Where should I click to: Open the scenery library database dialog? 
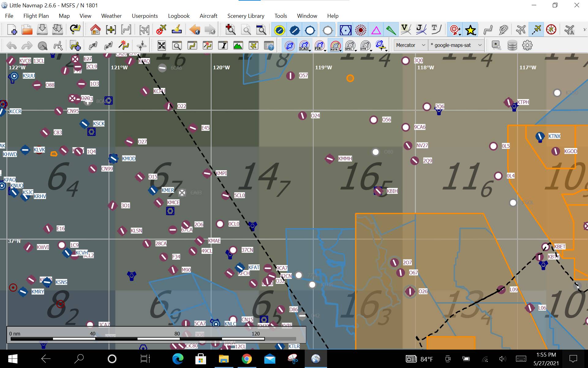click(512, 45)
